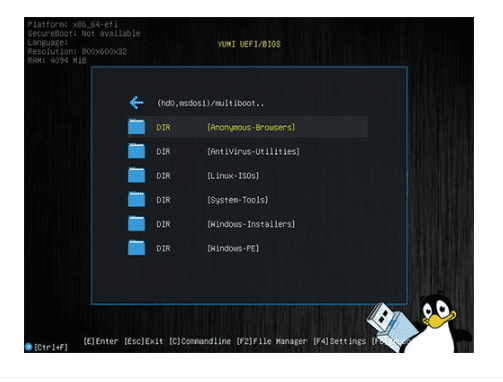This screenshot has width=503, height=382.
Task: Click the Platform: x86_64-efi info line
Action: [73, 24]
